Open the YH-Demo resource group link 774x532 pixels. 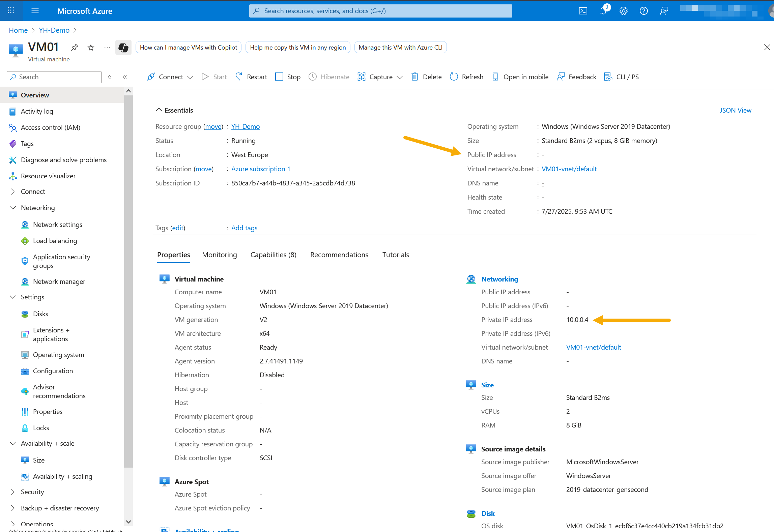(246, 126)
